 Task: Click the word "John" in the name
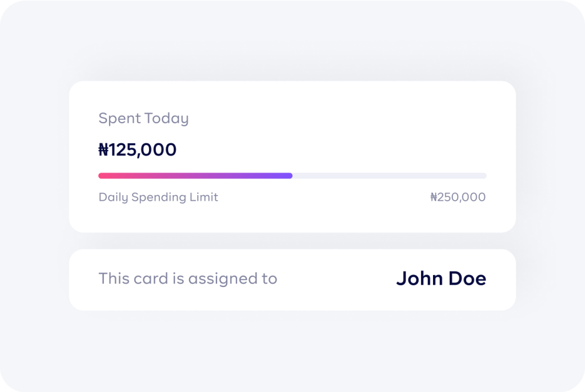[419, 278]
